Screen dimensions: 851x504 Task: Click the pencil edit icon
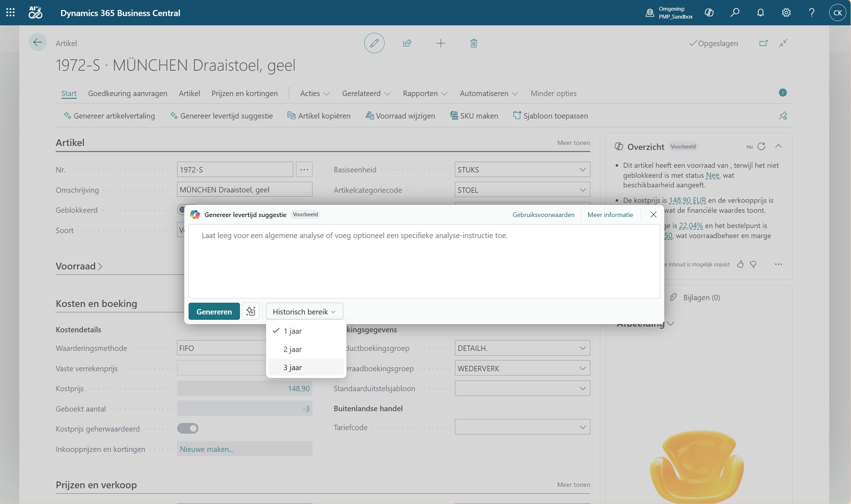pos(374,43)
